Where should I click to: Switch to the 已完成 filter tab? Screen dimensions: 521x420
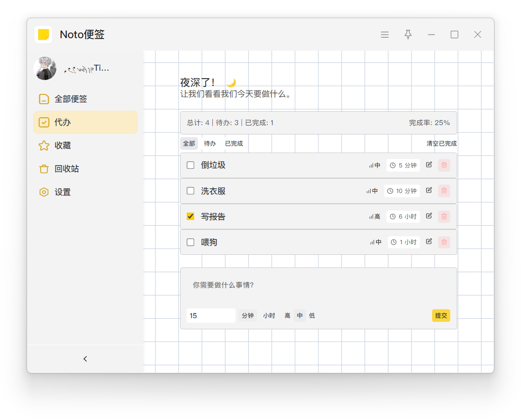coord(234,144)
